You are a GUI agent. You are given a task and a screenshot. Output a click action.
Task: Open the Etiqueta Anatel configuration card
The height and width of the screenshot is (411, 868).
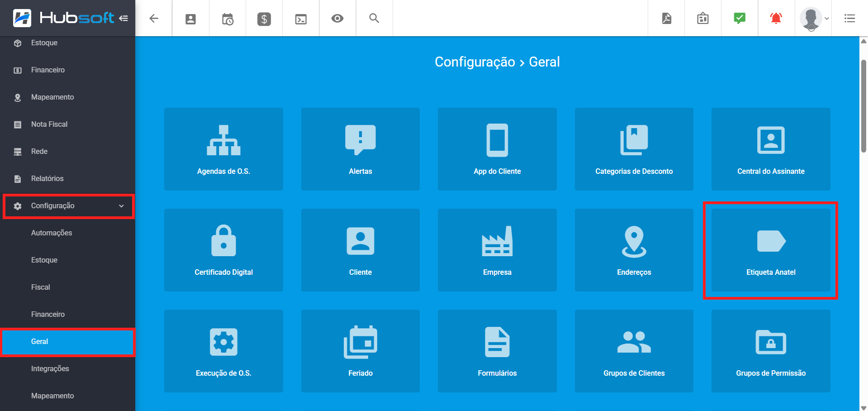[x=770, y=250]
